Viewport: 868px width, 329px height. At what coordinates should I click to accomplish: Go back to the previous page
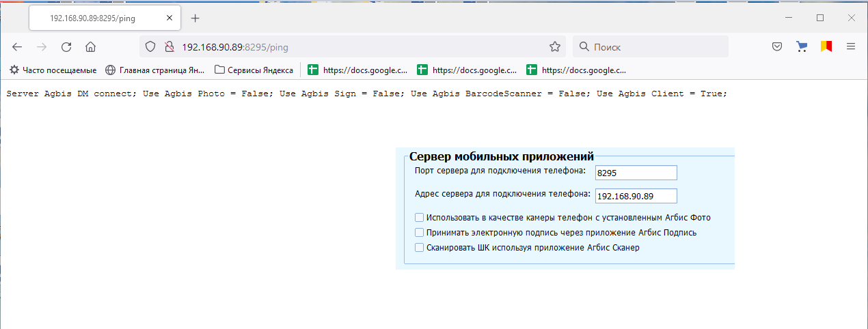(x=17, y=47)
